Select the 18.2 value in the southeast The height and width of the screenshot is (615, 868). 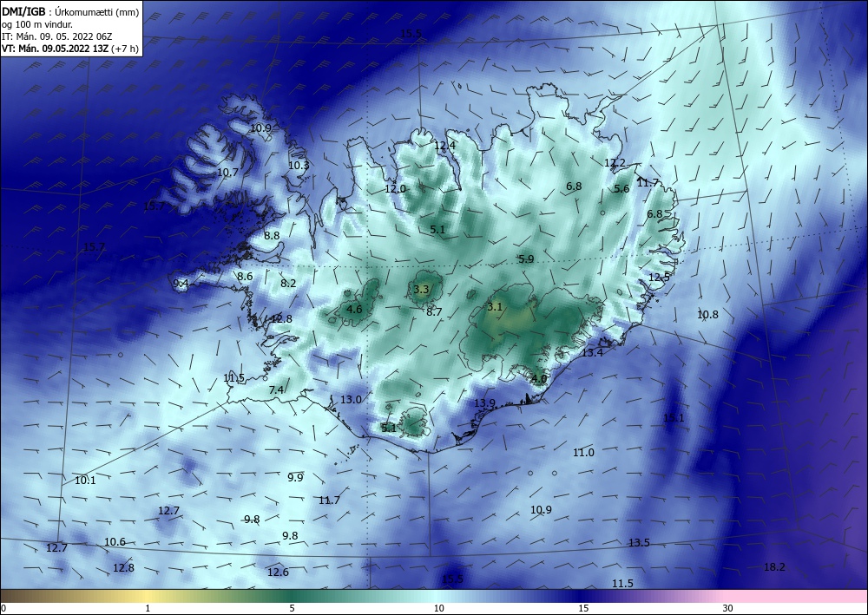pyautogui.click(x=774, y=567)
